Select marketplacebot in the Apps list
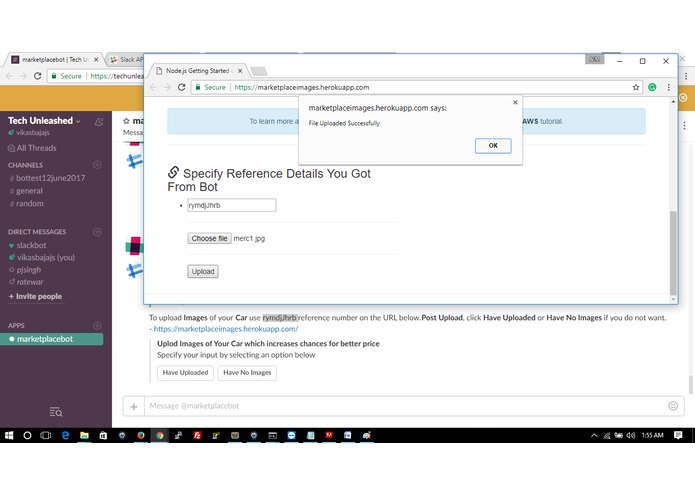695x494 pixels. [51, 339]
